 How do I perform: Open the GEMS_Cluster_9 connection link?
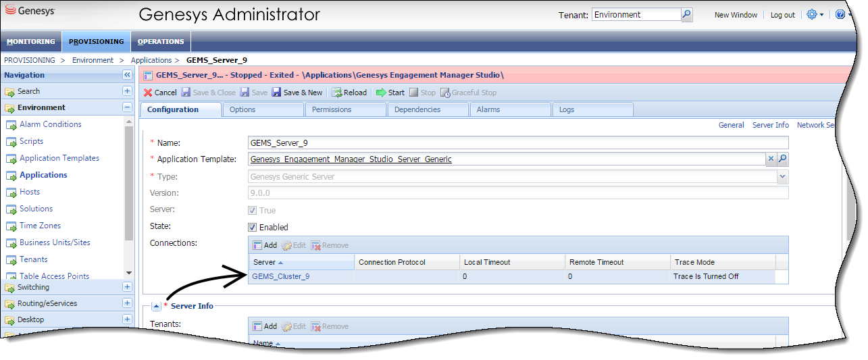point(280,276)
